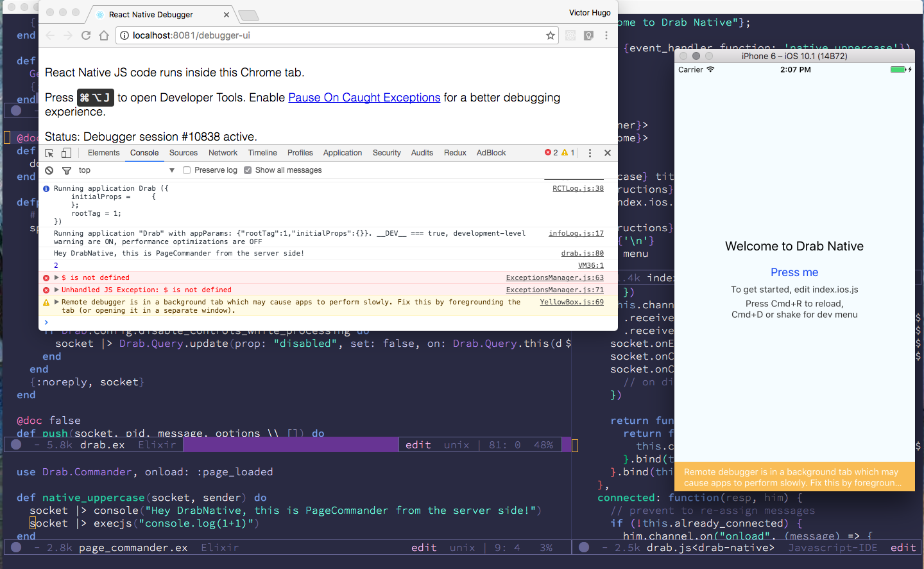Tap 'Press me' in the iPhone simulator
This screenshot has height=569, width=924.
pyautogui.click(x=794, y=272)
